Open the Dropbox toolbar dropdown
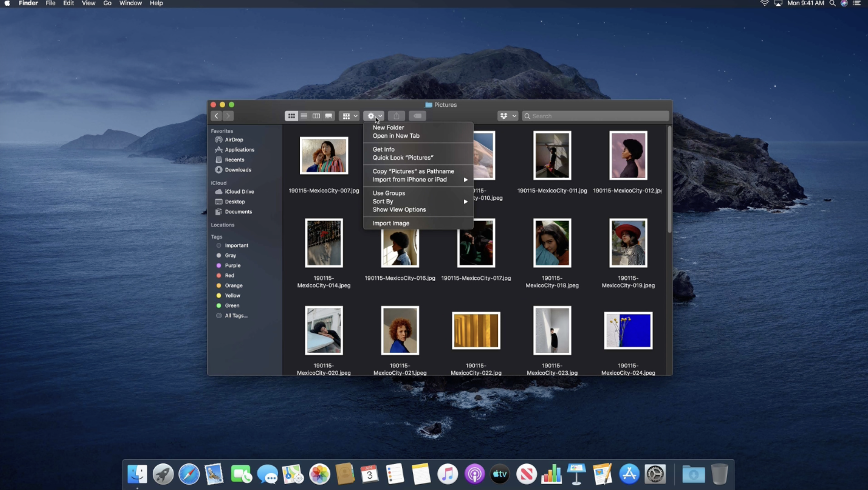The image size is (868, 490). point(508,116)
